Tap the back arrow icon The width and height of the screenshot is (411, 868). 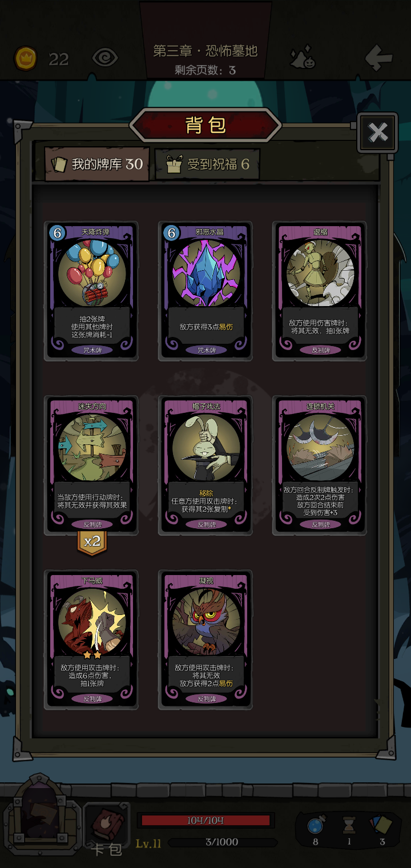coord(379,57)
